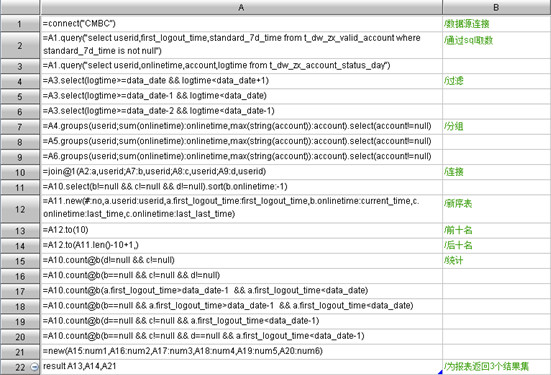Screen dimensions: 551x375
Task: Click the =new(A15:num1...) formula cell
Action: [241, 351]
